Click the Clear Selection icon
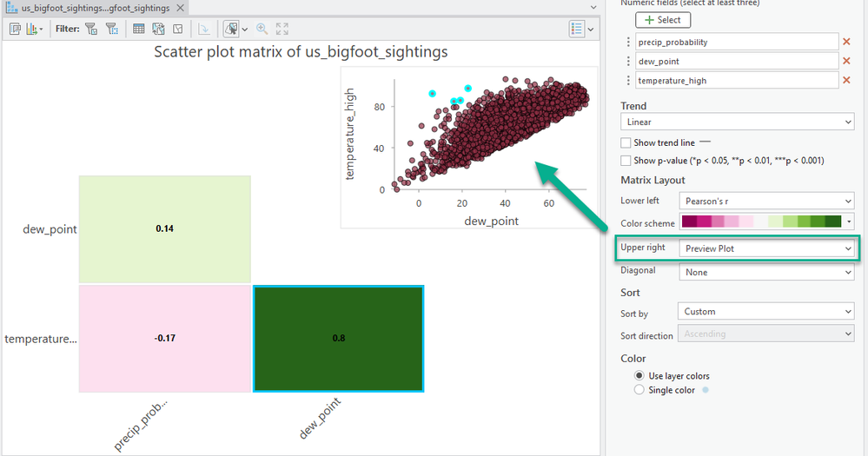The height and width of the screenshot is (456, 868). [x=177, y=29]
